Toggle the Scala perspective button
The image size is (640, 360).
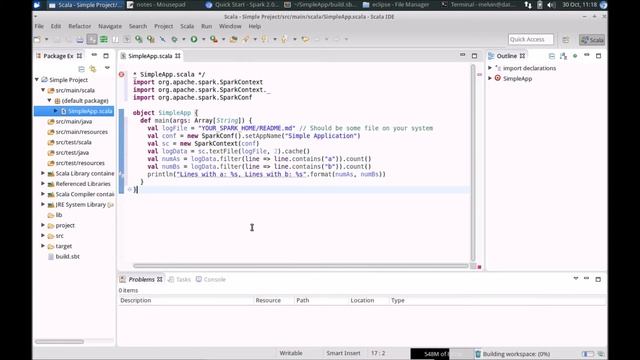tap(592, 40)
